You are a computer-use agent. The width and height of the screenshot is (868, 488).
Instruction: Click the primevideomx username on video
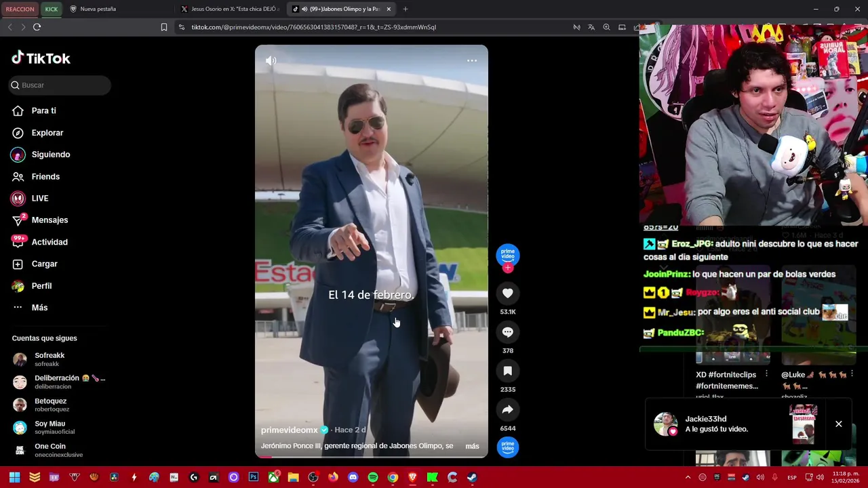pos(290,430)
